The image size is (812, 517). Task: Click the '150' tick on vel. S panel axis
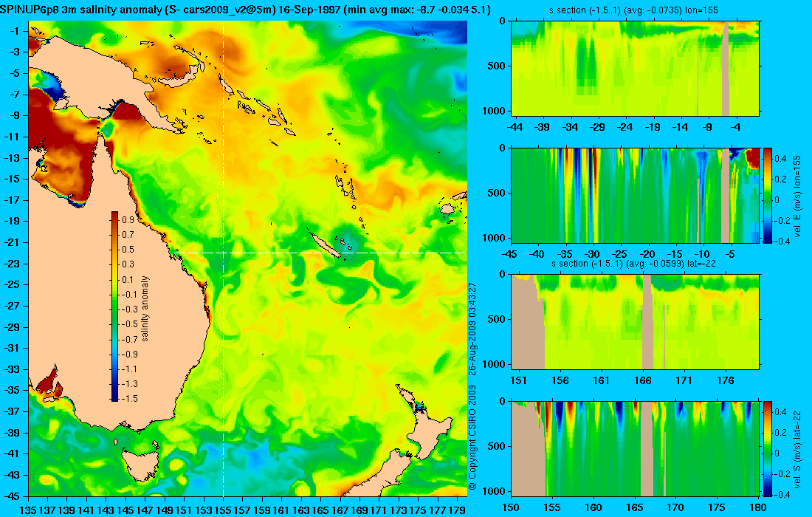point(511,507)
